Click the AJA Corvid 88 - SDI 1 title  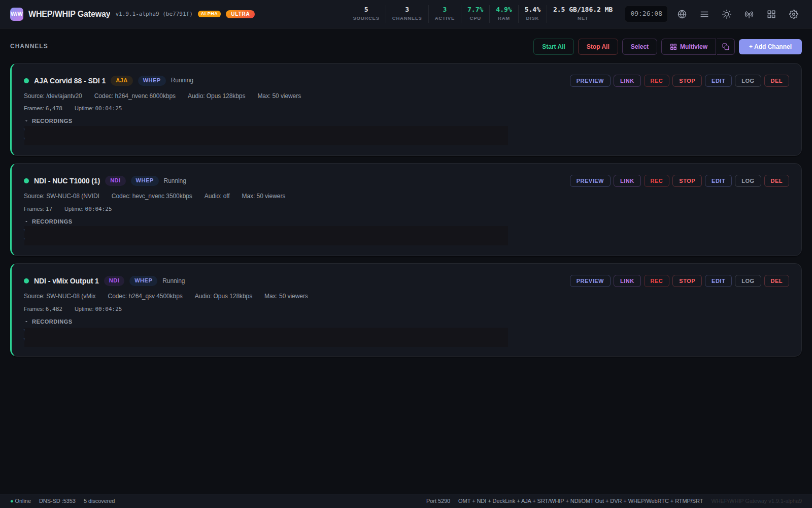click(70, 81)
